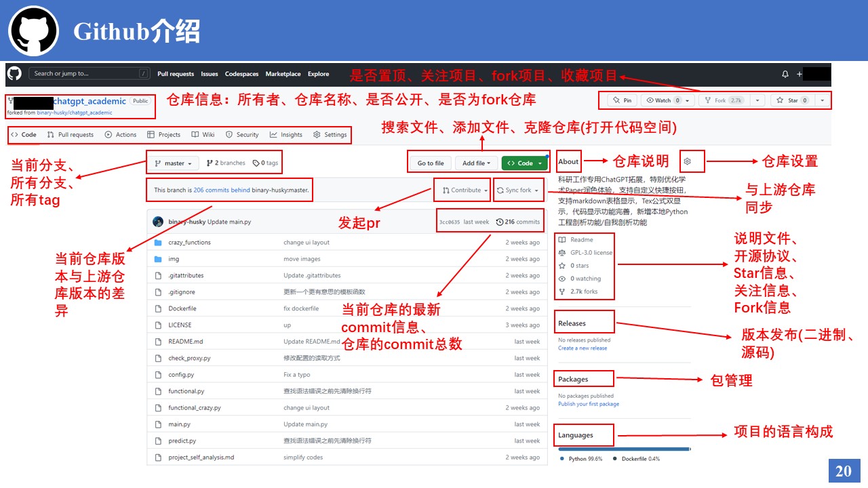This screenshot has width=868, height=488.
Task: Open the master branch selector dropdown
Action: [x=174, y=163]
